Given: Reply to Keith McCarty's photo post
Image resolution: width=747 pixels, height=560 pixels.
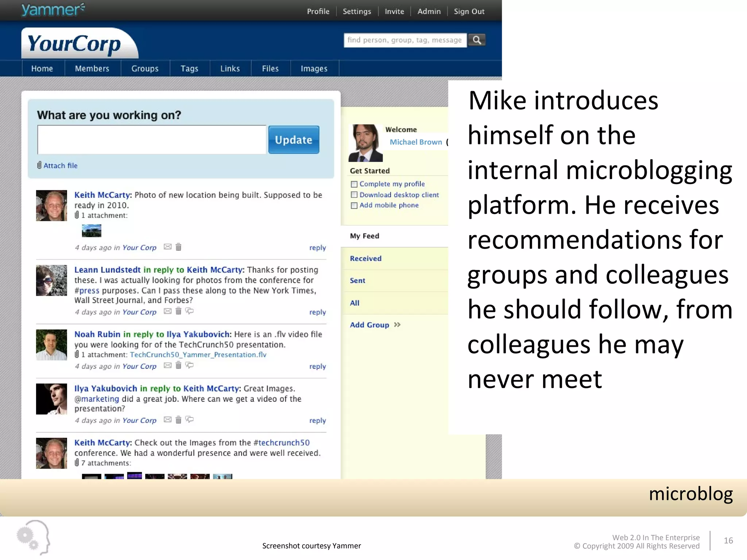Looking at the screenshot, I should click(318, 248).
